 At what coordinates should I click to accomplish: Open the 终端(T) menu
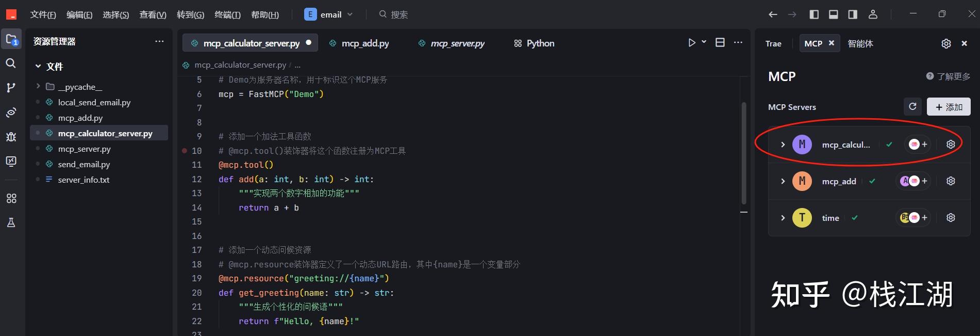tap(227, 14)
